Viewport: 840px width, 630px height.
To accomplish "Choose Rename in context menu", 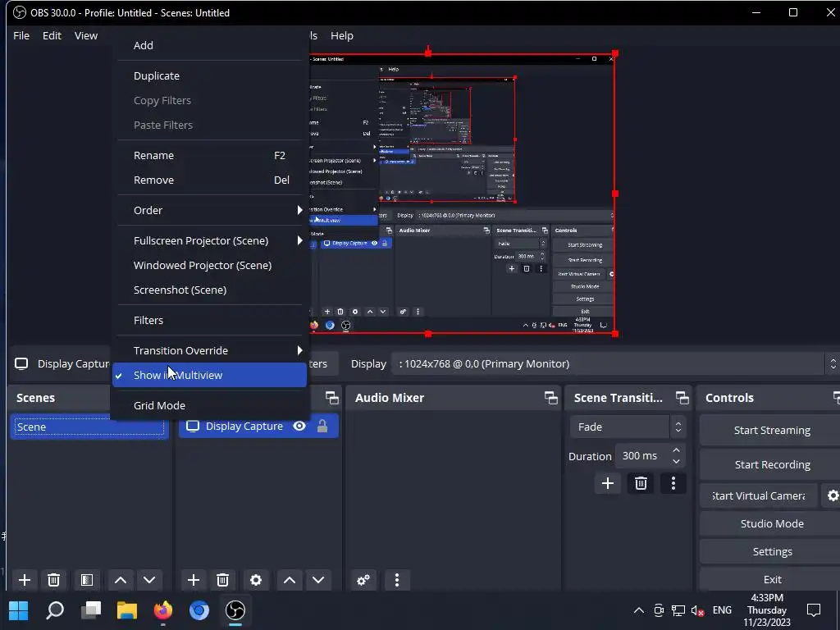I will click(211, 155).
